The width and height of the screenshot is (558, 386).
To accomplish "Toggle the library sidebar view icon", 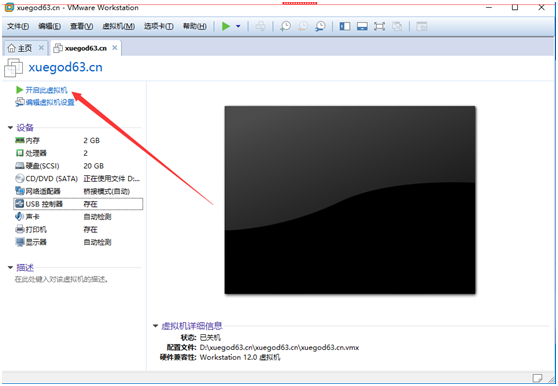I will pyautogui.click(x=344, y=26).
